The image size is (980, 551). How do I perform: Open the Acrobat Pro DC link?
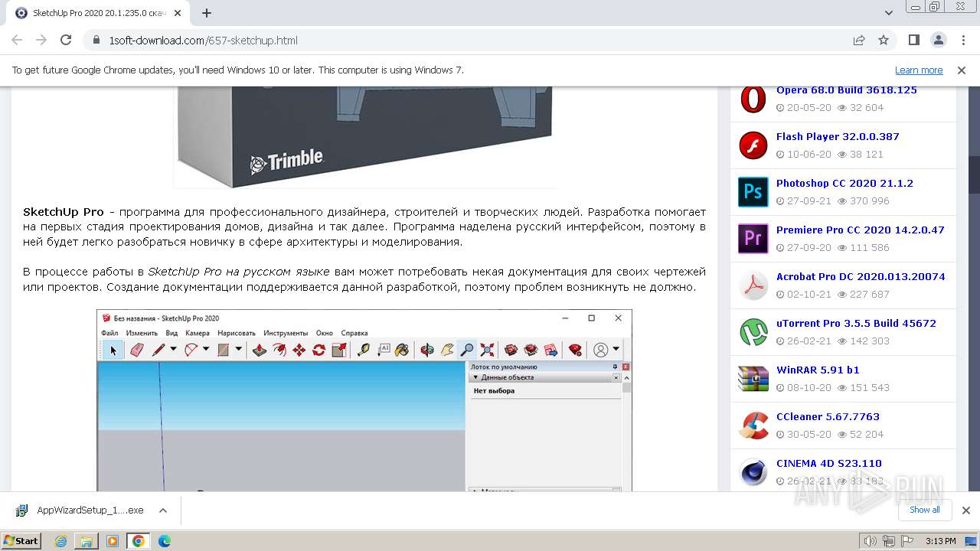(x=861, y=277)
